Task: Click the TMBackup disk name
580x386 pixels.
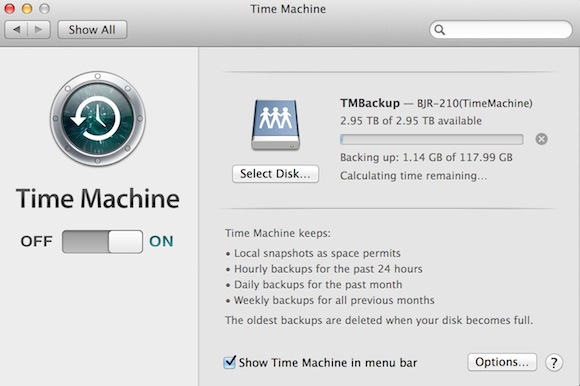Action: (370, 103)
